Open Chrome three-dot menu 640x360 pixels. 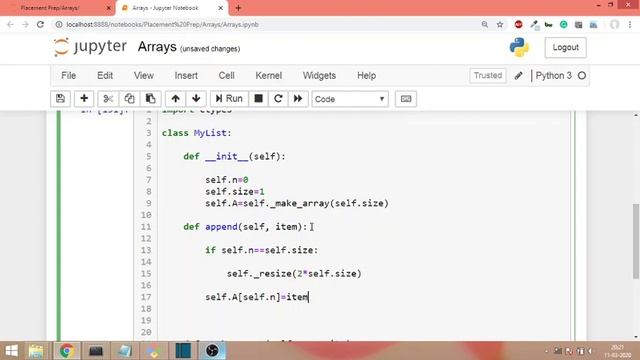click(630, 24)
